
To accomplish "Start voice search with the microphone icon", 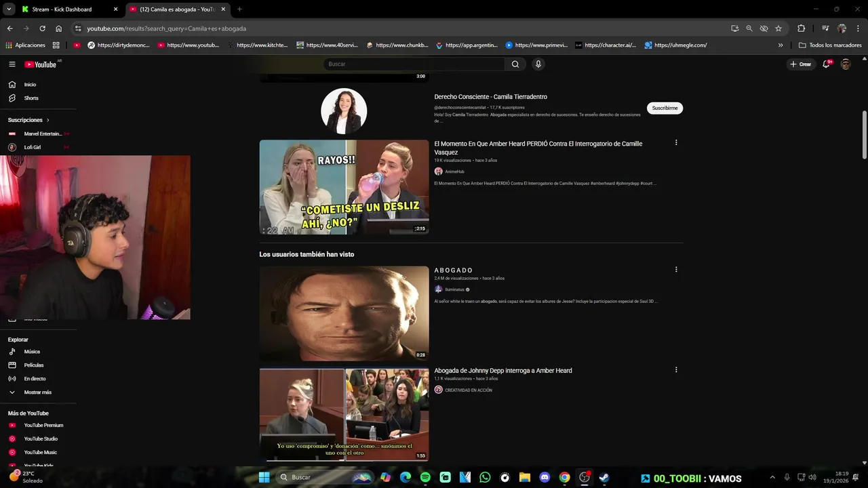I will tap(538, 64).
